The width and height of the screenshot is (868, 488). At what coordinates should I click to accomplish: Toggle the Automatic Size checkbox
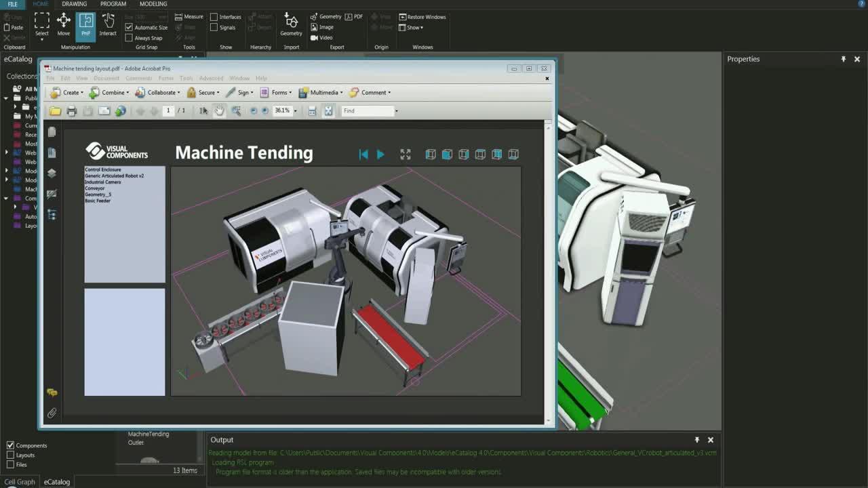click(x=129, y=28)
